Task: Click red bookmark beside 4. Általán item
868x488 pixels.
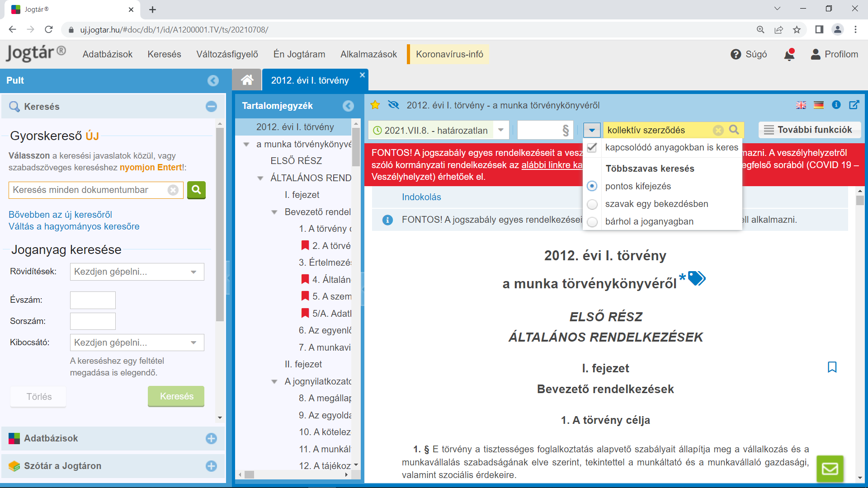Action: [x=305, y=279]
